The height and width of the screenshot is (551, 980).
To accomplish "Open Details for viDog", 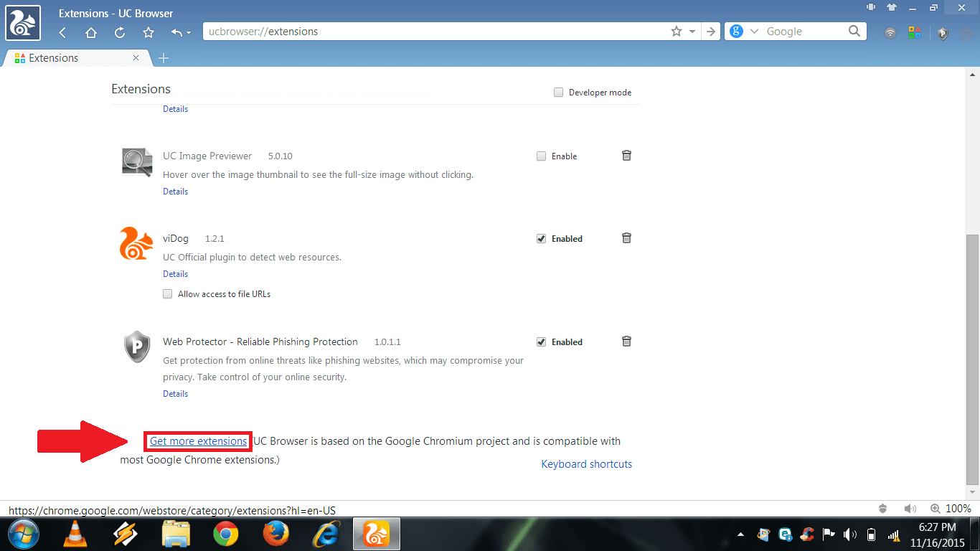I will pyautogui.click(x=175, y=274).
